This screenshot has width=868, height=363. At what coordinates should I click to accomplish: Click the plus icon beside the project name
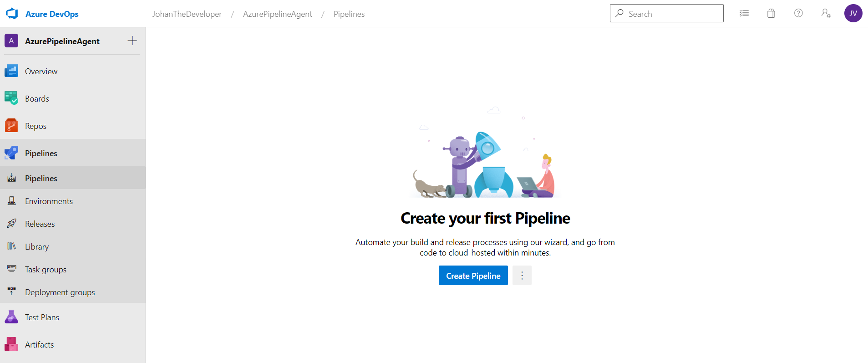click(132, 41)
